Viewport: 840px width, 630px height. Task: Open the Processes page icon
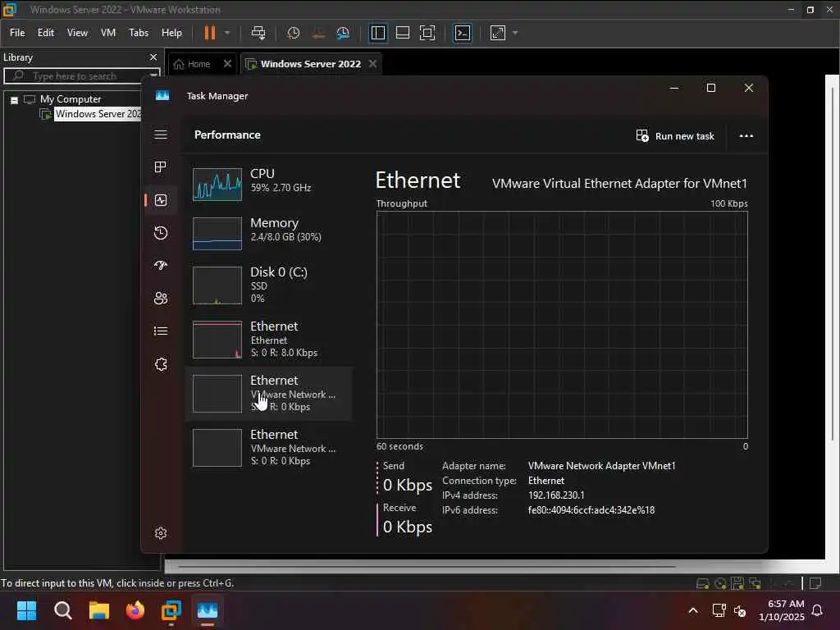(x=160, y=167)
